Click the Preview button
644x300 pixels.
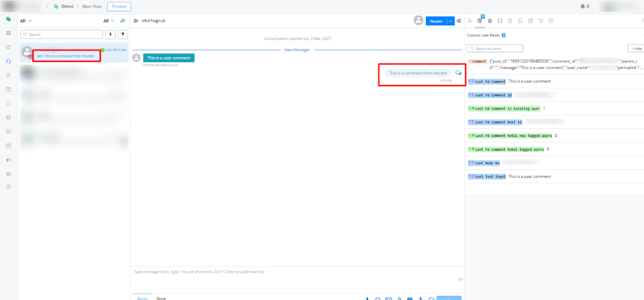[119, 6]
